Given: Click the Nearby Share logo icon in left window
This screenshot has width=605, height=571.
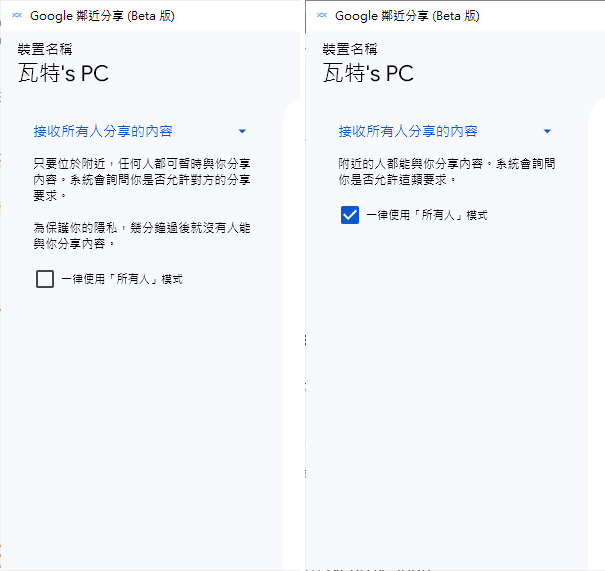Looking at the screenshot, I should [17, 15].
